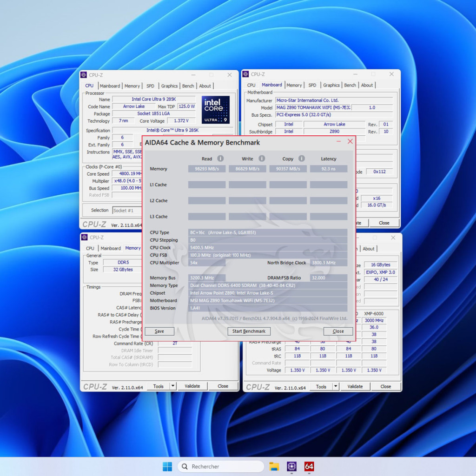
Task: Select CPU tab in bottom-left CPU-Z window
Action: 90,248
